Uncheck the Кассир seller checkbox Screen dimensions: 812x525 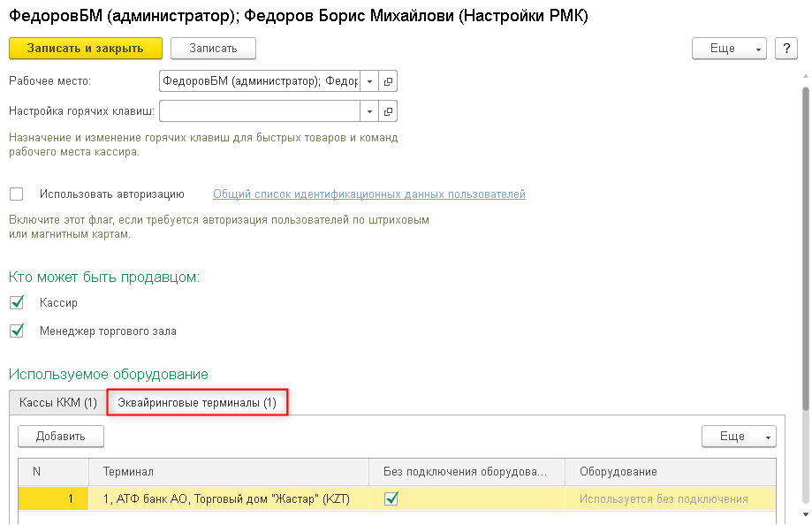click(x=17, y=303)
